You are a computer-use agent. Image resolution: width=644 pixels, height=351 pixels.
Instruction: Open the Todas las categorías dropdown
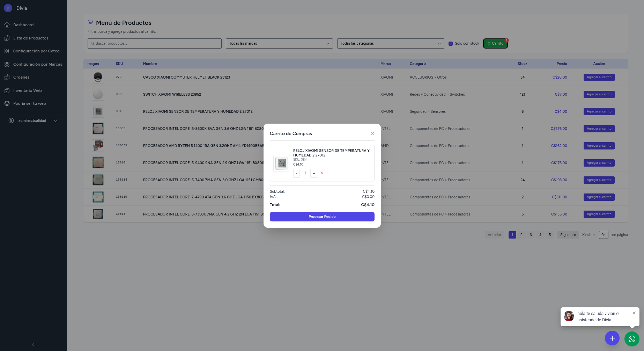coord(390,44)
